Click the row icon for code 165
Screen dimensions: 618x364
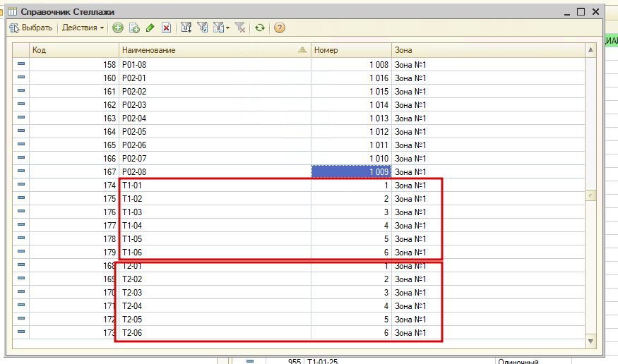coord(21,144)
